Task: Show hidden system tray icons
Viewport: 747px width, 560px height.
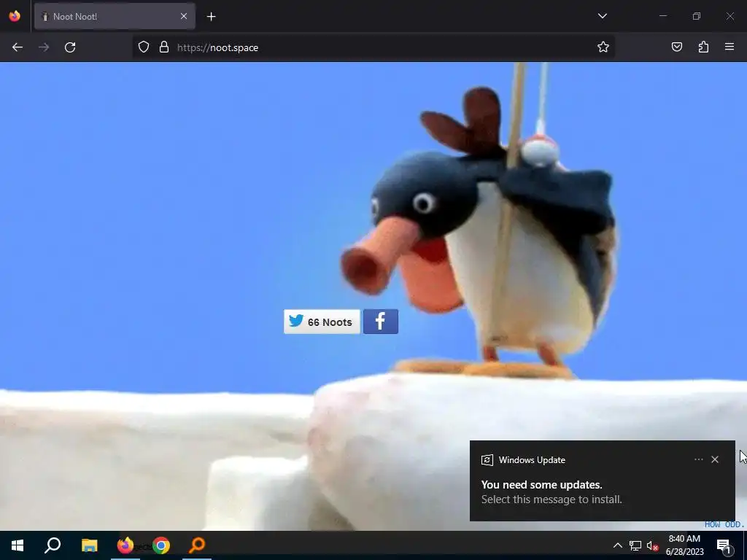Action: 617,545
